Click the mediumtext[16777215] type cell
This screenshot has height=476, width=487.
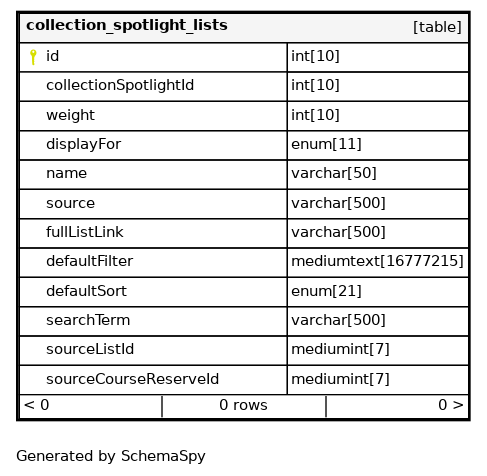click(x=378, y=262)
